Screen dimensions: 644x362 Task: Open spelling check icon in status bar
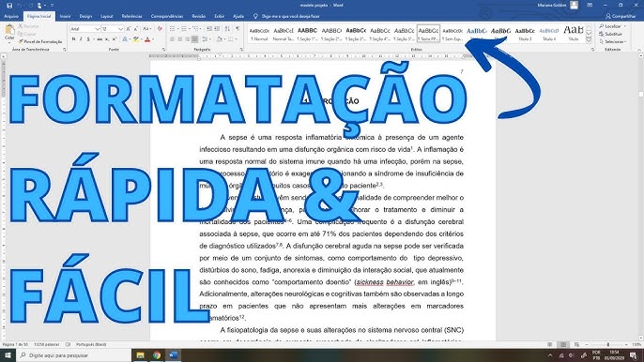pos(69,345)
